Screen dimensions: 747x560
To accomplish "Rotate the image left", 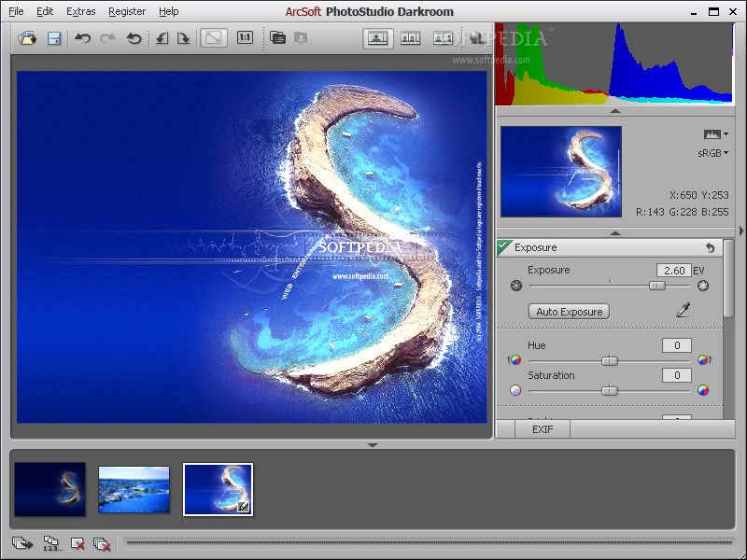I will (162, 38).
